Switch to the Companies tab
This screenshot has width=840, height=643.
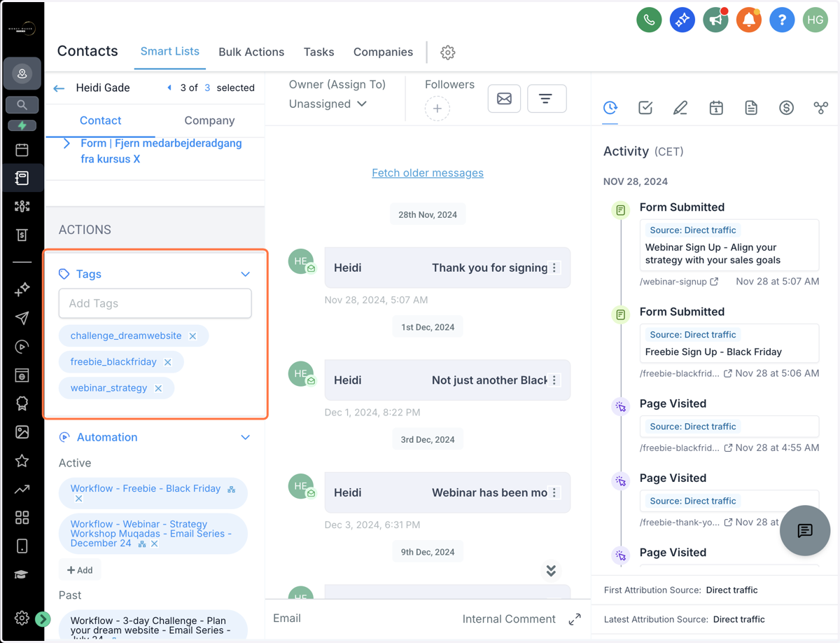[383, 53]
